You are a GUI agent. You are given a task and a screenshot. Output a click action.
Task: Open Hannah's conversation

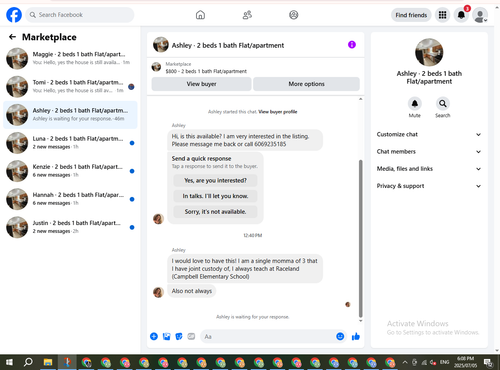pos(70,199)
